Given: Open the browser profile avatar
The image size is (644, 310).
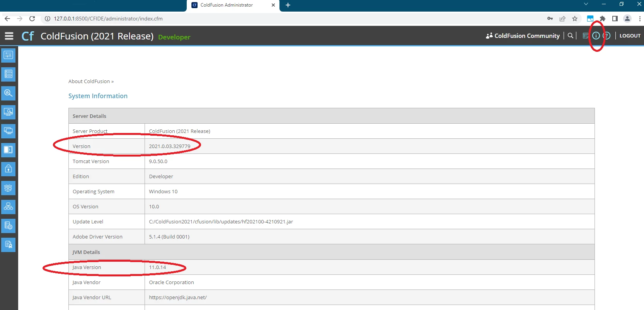Looking at the screenshot, I should (x=627, y=19).
